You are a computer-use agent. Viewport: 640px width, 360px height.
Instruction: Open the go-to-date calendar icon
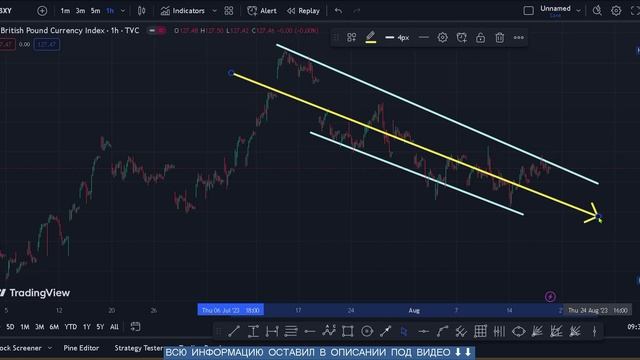[135, 327]
